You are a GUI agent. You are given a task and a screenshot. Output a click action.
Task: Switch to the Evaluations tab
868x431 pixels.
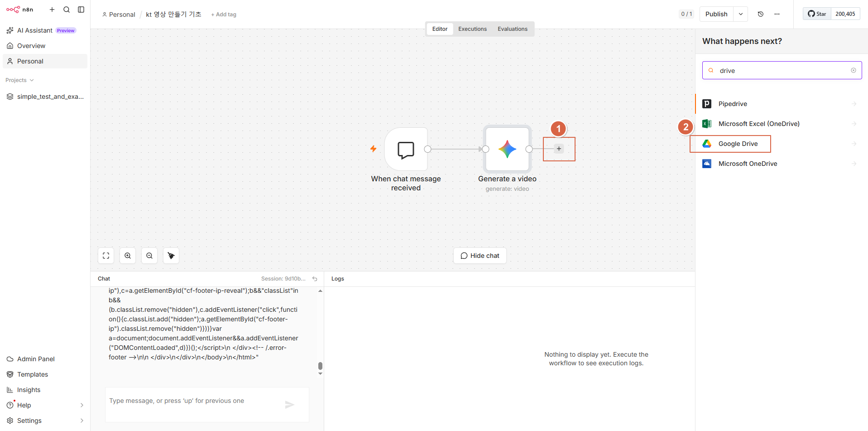513,29
